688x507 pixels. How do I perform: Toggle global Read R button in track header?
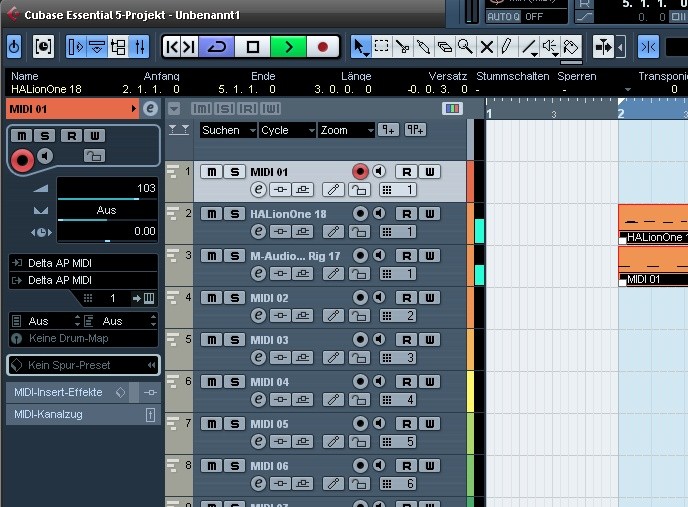point(247,108)
